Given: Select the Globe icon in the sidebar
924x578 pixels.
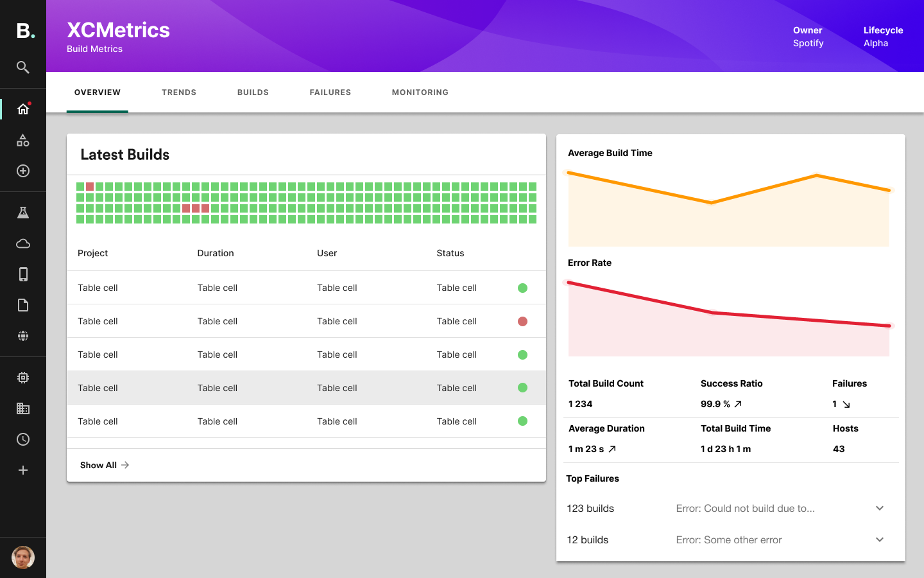Looking at the screenshot, I should coord(23,336).
